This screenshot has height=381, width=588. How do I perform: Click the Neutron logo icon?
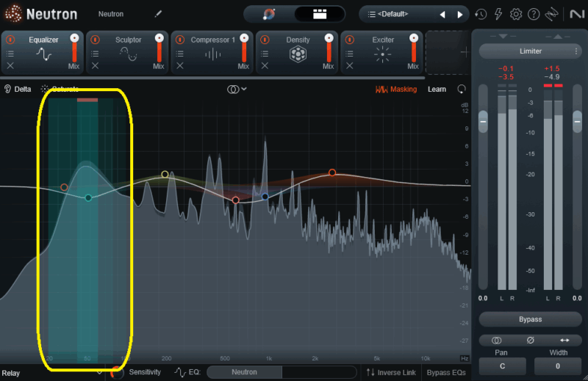click(x=13, y=14)
